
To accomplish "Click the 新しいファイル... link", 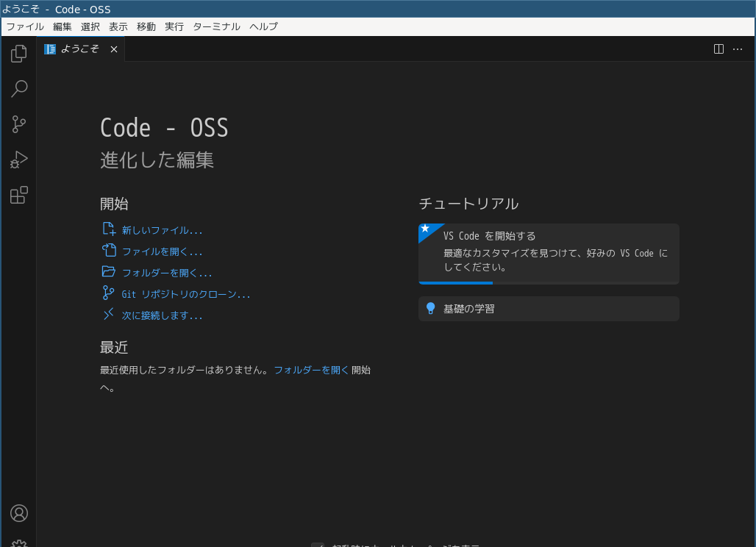I will pos(162,230).
